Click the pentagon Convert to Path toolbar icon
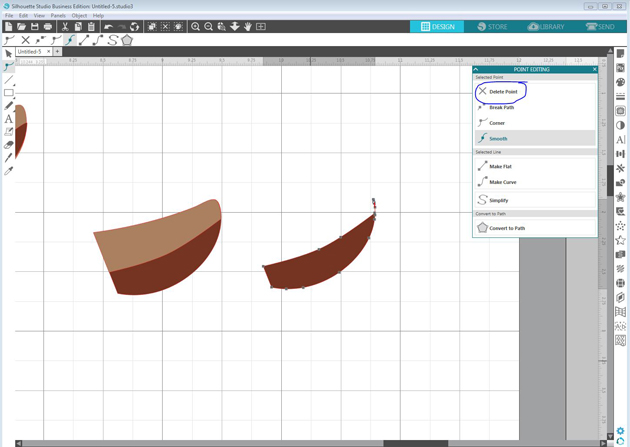630x447 pixels. point(127,40)
